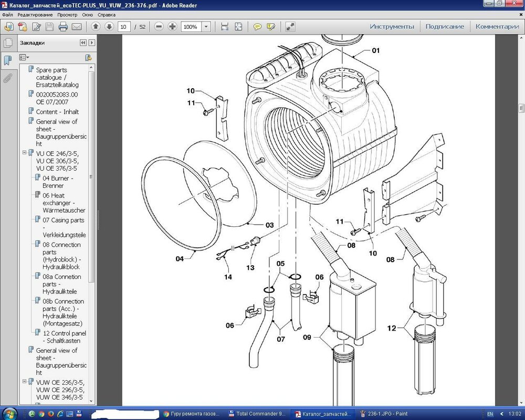Open the Инструменты pane
Viewport: 525px width, 420px height.
(392, 27)
